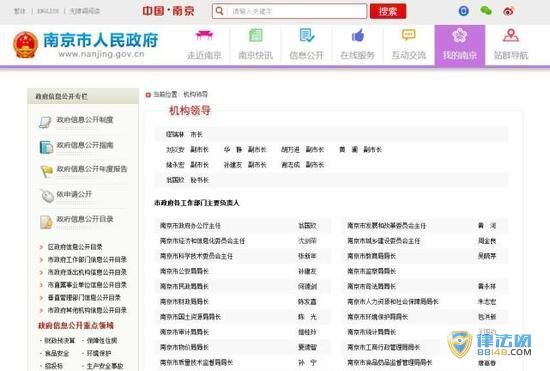550x371 pixels.
Task: Click the magnifier icon in search box
Action: (x=220, y=11)
